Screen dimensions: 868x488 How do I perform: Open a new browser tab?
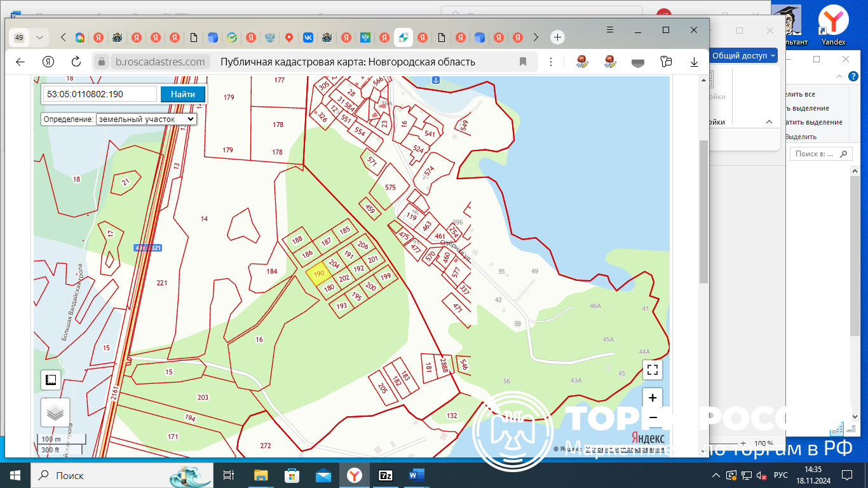pos(557,37)
